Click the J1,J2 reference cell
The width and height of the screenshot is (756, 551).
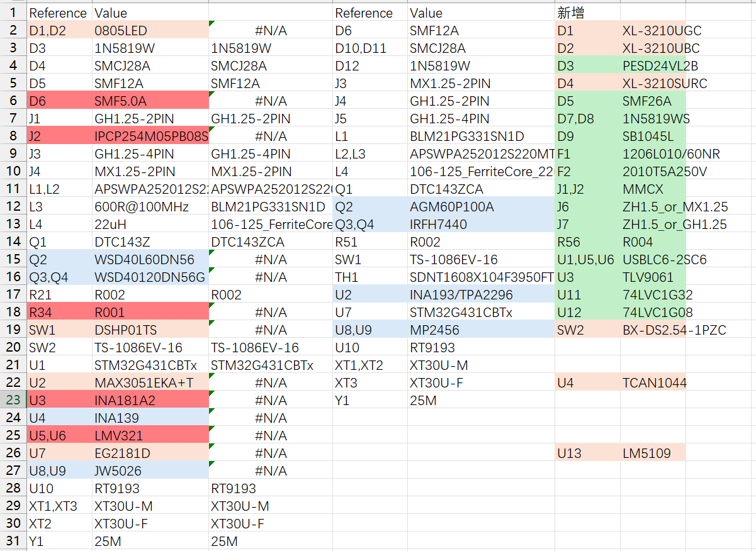(x=587, y=189)
